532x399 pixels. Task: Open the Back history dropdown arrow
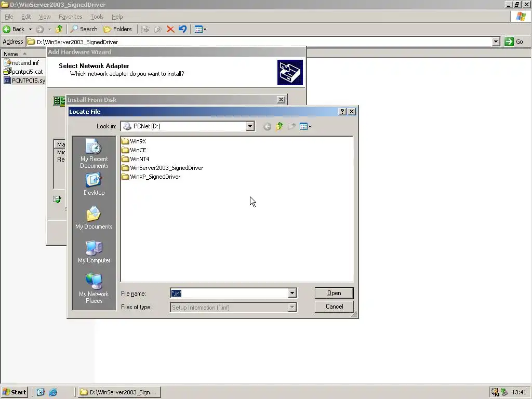click(x=30, y=29)
